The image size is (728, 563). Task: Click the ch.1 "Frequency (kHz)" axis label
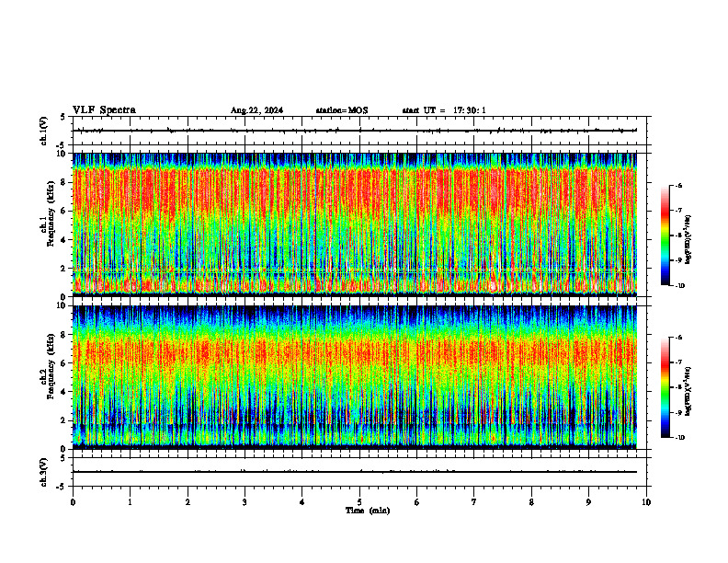(51, 213)
